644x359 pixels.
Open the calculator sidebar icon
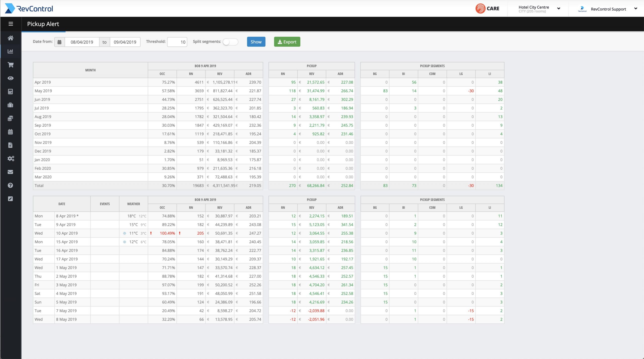point(11,91)
